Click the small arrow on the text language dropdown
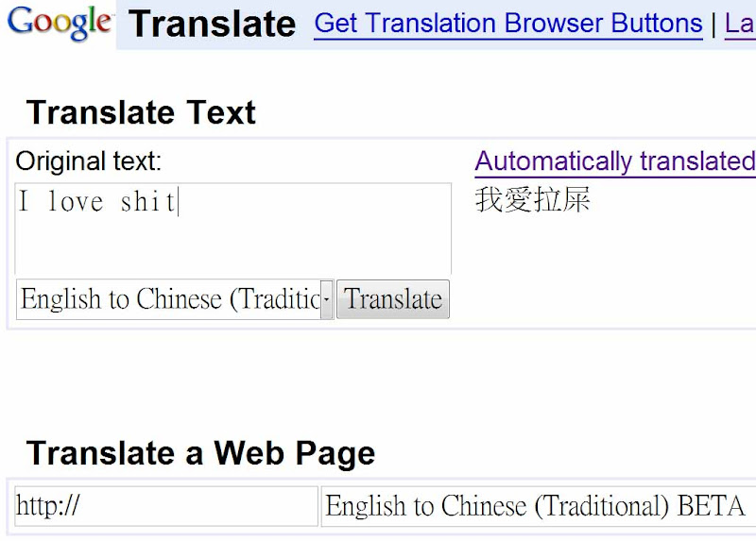The height and width of the screenshot is (541, 756). (326, 299)
